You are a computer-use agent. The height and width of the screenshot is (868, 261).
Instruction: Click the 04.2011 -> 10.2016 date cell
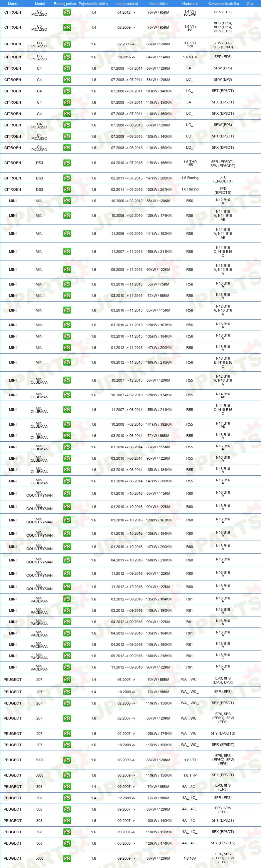127,560
